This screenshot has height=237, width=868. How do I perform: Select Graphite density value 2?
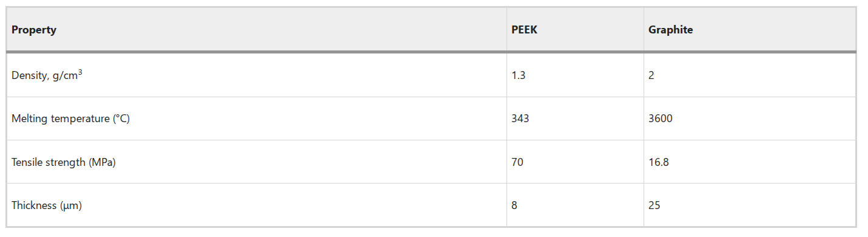click(651, 75)
